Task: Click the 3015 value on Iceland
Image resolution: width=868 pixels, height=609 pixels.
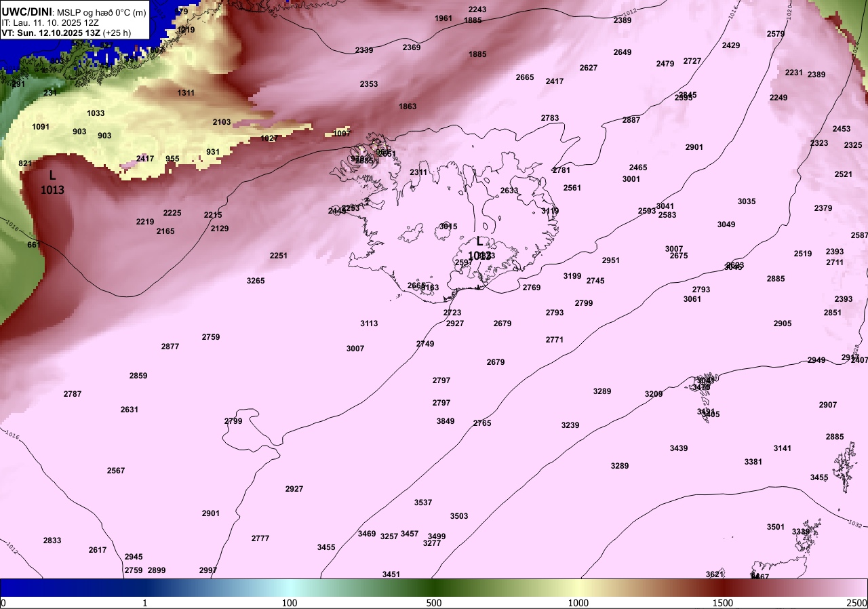Action: click(448, 227)
